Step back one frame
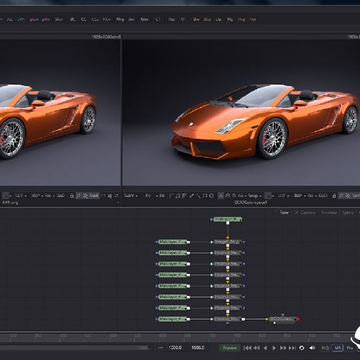 tap(256, 348)
